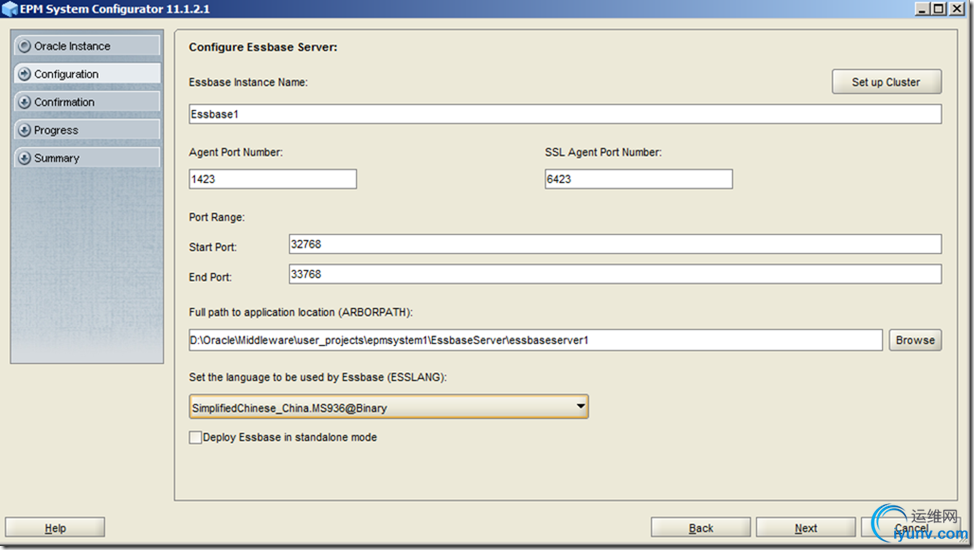Close the EPM System Configurator window

pyautogui.click(x=957, y=9)
